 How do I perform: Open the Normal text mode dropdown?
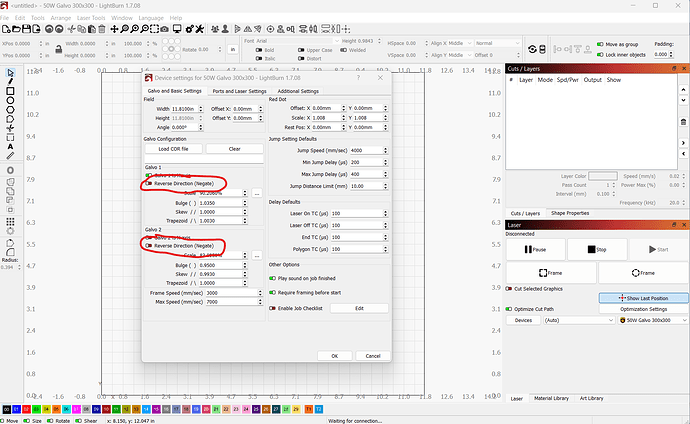click(x=497, y=43)
